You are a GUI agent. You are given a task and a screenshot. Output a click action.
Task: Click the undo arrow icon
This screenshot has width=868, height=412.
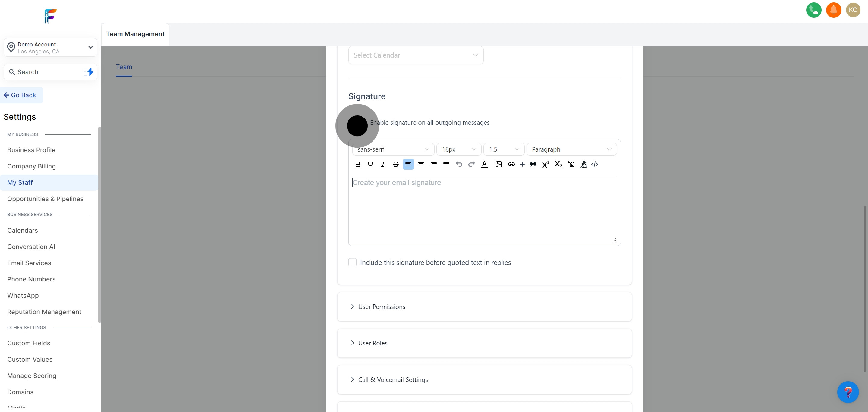click(459, 164)
